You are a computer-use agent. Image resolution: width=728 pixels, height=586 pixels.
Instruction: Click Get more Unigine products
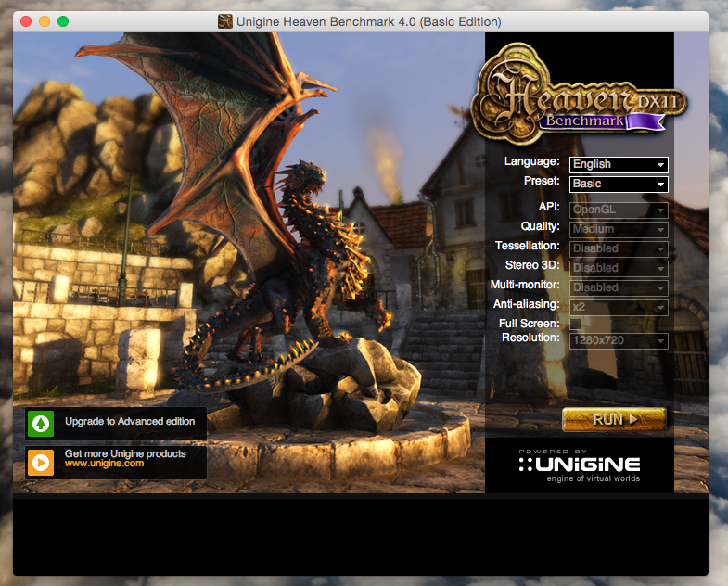[125, 453]
